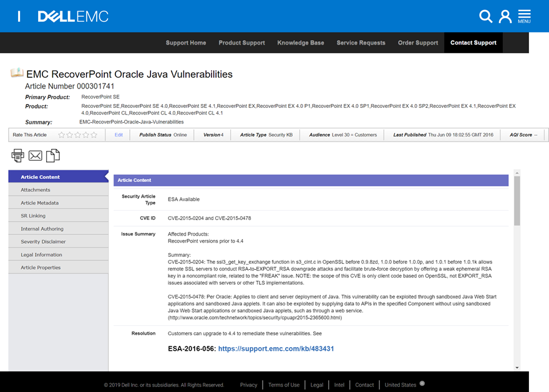Rate article with third star
The height and width of the screenshot is (392, 549).
(77, 135)
